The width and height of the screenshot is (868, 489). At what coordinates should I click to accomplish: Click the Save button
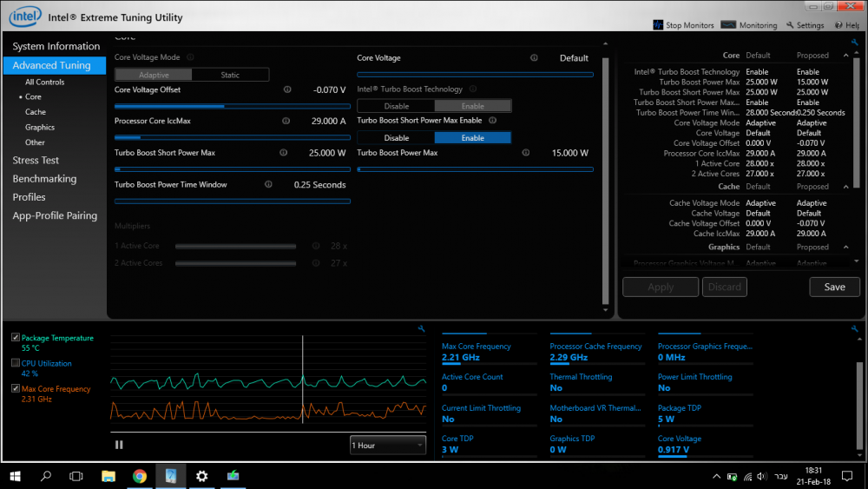(834, 287)
